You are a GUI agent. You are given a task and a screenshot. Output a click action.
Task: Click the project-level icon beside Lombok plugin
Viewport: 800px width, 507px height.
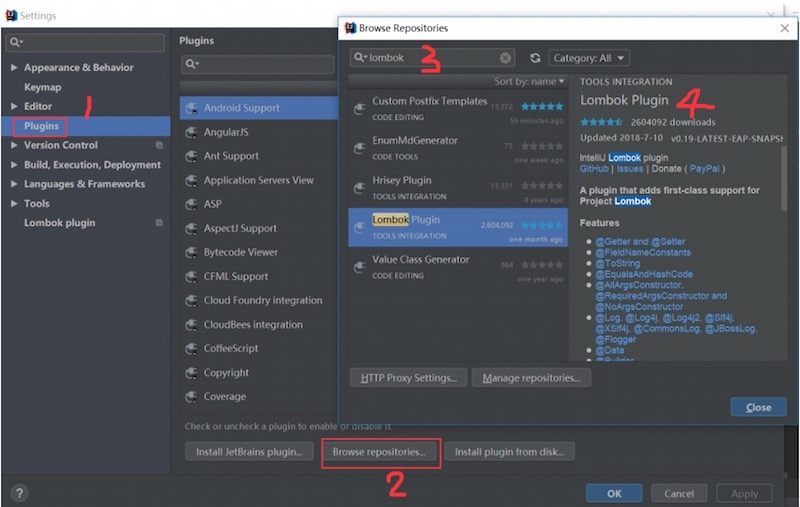pyautogui.click(x=159, y=223)
